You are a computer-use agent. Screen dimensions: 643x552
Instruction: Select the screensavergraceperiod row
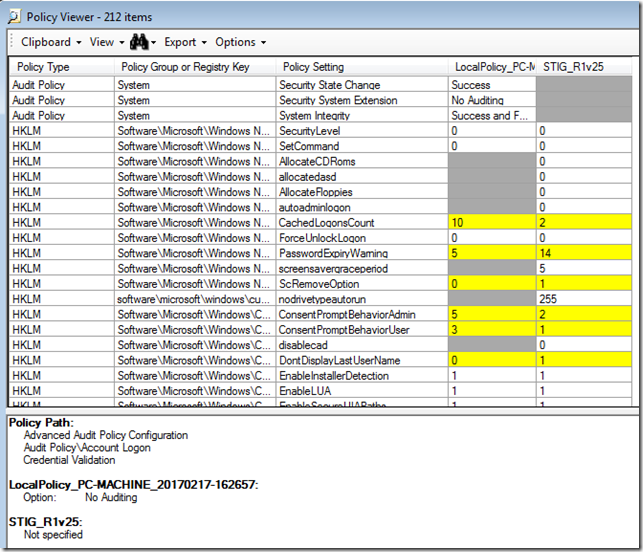[320, 269]
